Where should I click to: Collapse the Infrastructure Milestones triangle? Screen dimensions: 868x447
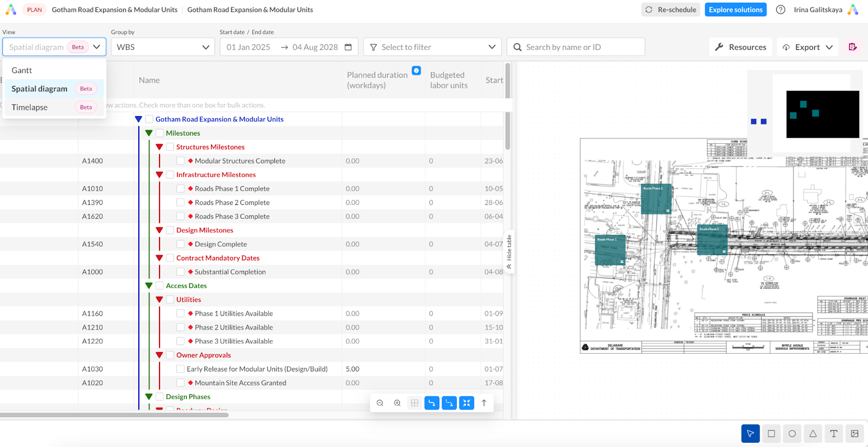159,175
